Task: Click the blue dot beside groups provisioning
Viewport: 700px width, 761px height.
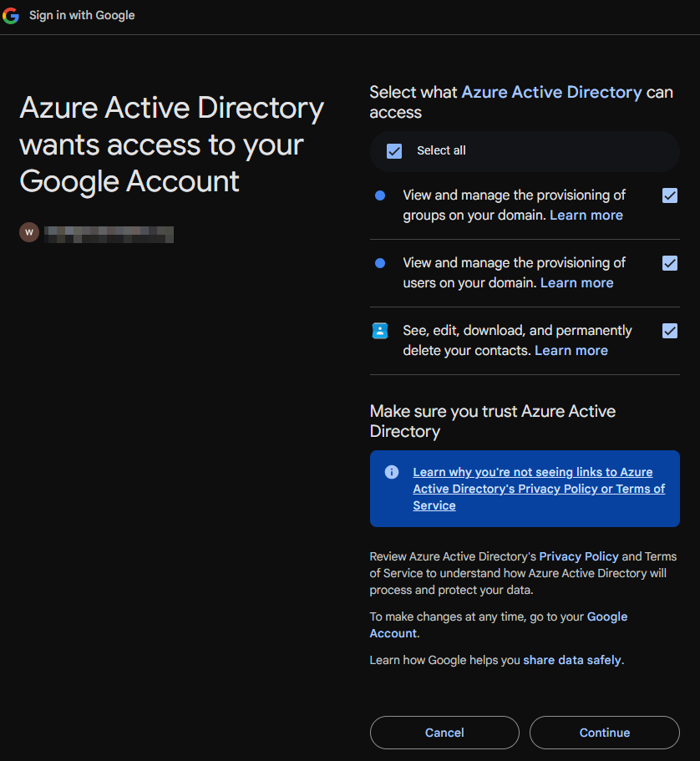Action: (380, 195)
